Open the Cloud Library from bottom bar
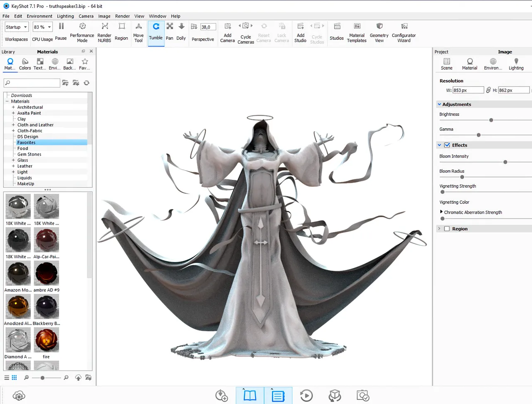Image resolution: width=532 pixels, height=404 pixels. click(x=19, y=396)
